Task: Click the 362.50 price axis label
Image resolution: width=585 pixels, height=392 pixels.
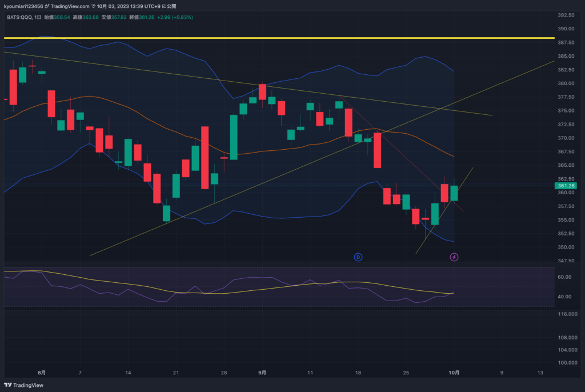Action: click(566, 179)
